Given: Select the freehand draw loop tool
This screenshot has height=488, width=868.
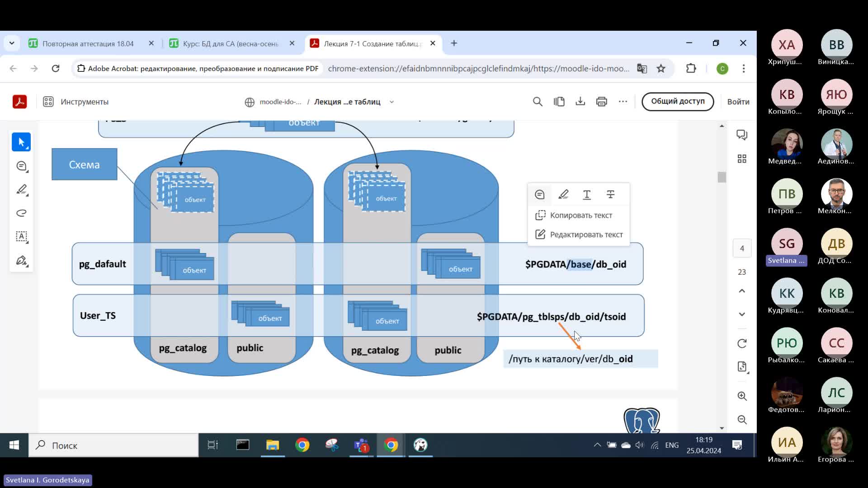Looking at the screenshot, I should pyautogui.click(x=21, y=213).
